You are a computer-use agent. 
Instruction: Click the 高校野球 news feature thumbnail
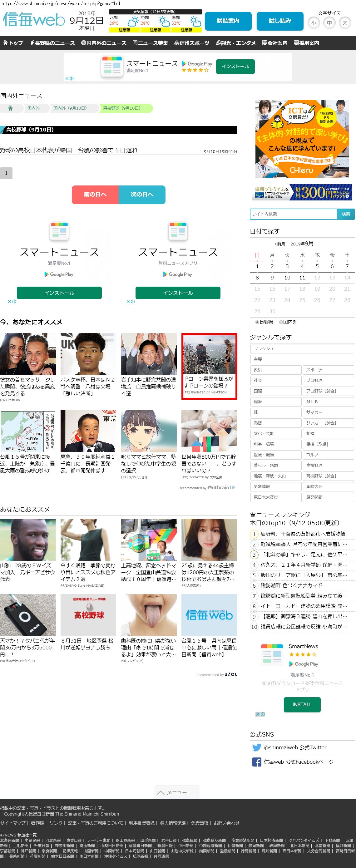[x=88, y=615]
